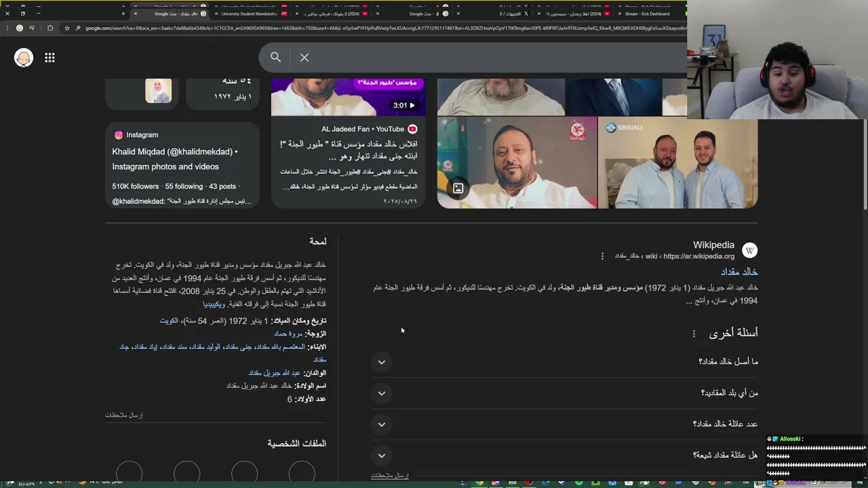The image size is (868, 488).
Task: Bookmark page with the star icon
Action: click(66, 28)
